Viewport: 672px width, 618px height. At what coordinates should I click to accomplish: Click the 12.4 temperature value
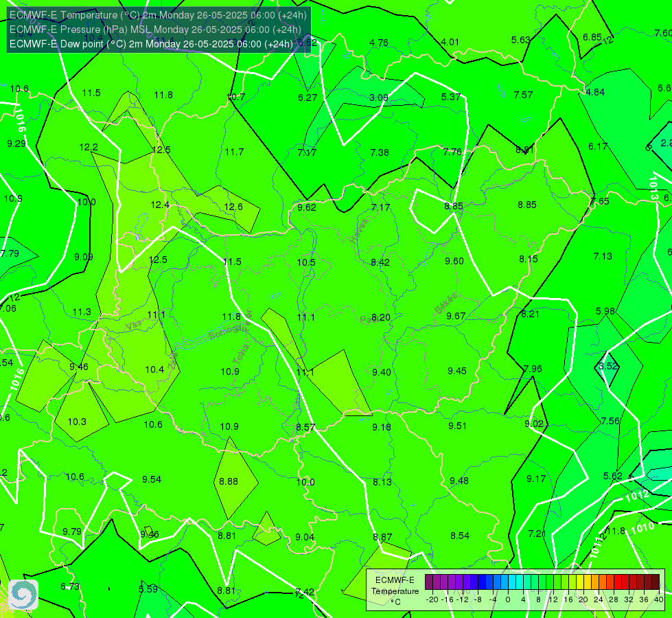pos(161,205)
